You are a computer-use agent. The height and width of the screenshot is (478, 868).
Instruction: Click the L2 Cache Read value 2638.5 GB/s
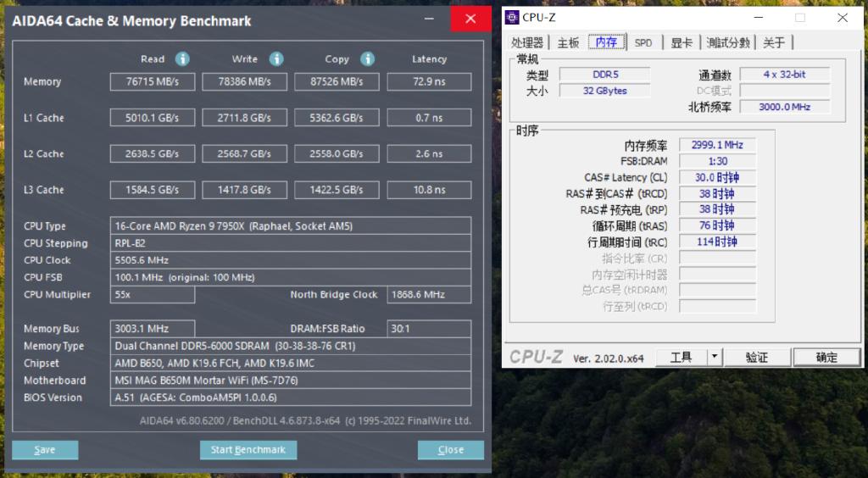pyautogui.click(x=153, y=153)
